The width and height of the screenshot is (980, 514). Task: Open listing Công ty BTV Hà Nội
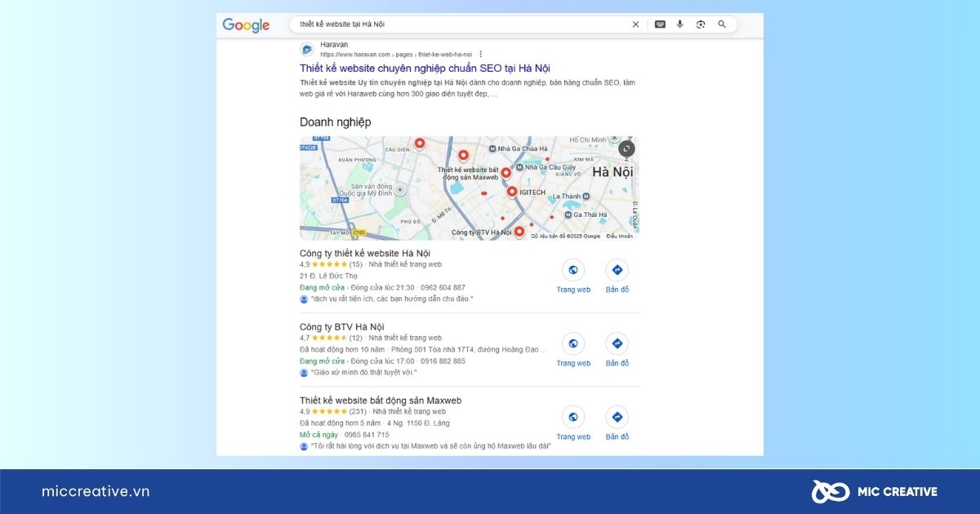coord(341,326)
